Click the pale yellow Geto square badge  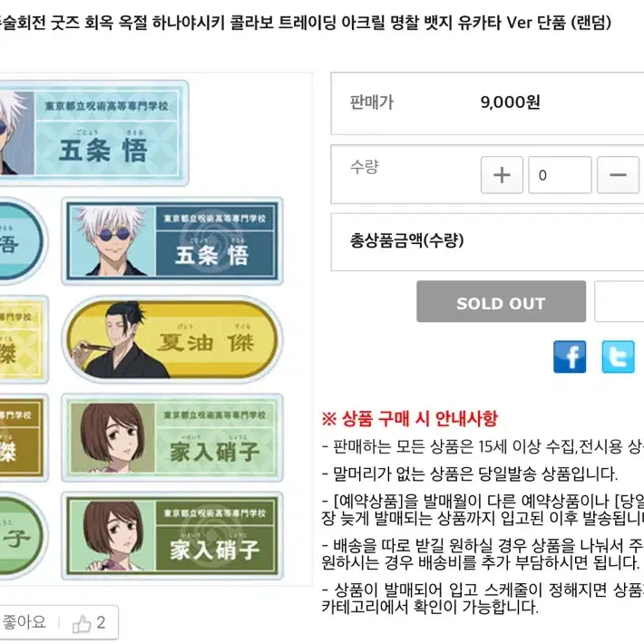(23, 339)
